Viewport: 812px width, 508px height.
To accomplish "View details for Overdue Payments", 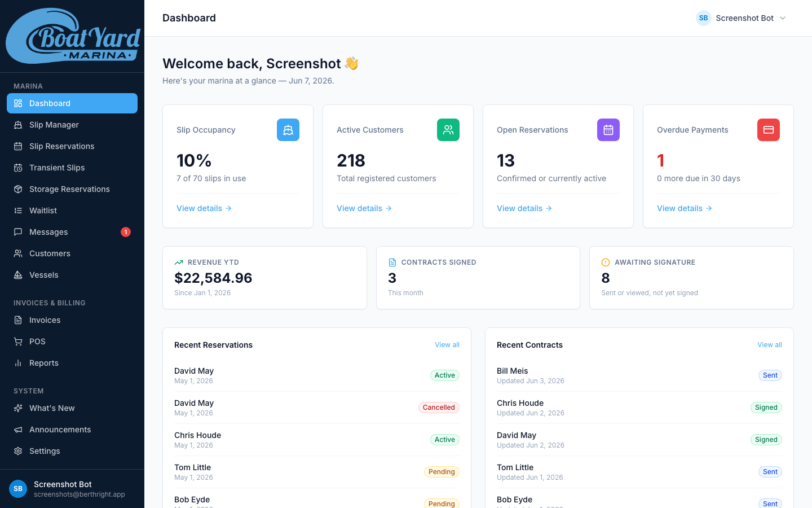I will point(685,208).
